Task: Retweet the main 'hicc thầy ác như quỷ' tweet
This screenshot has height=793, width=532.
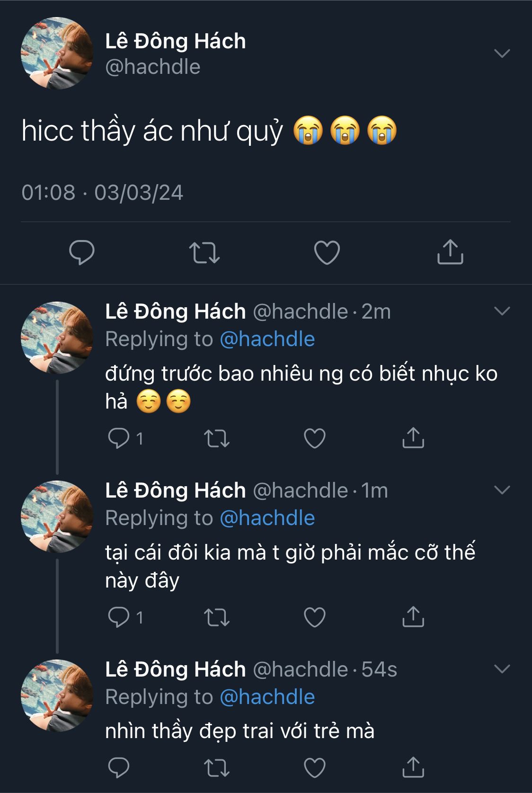Action: click(x=204, y=252)
